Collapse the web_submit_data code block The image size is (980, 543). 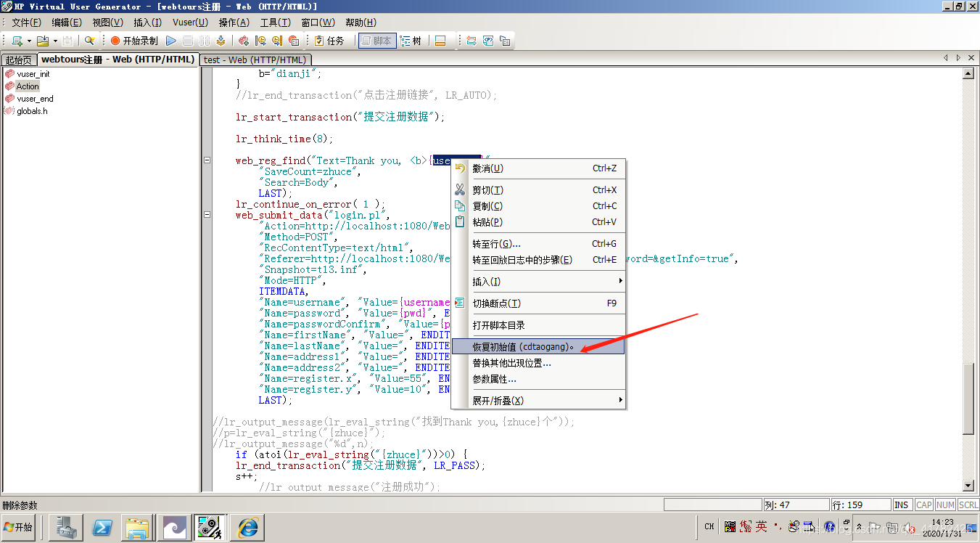207,215
